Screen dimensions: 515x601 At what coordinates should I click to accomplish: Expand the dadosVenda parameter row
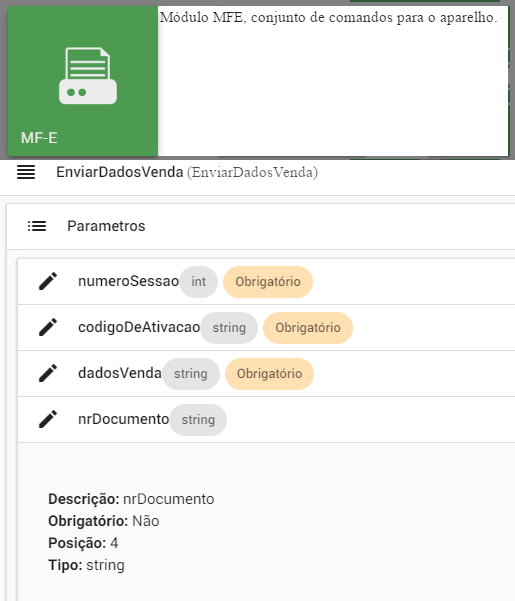click(266, 374)
